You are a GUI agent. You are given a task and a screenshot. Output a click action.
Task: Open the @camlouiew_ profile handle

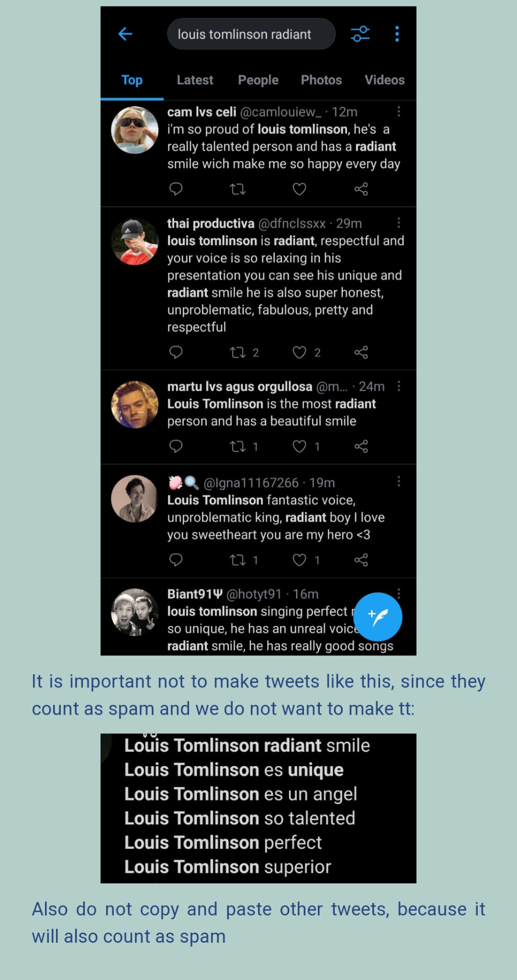(x=281, y=112)
